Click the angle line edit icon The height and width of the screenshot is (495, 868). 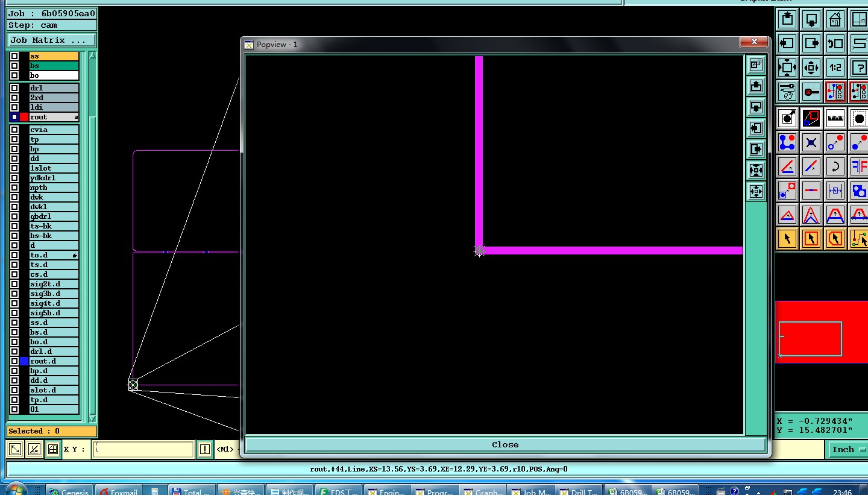pyautogui.click(x=788, y=166)
